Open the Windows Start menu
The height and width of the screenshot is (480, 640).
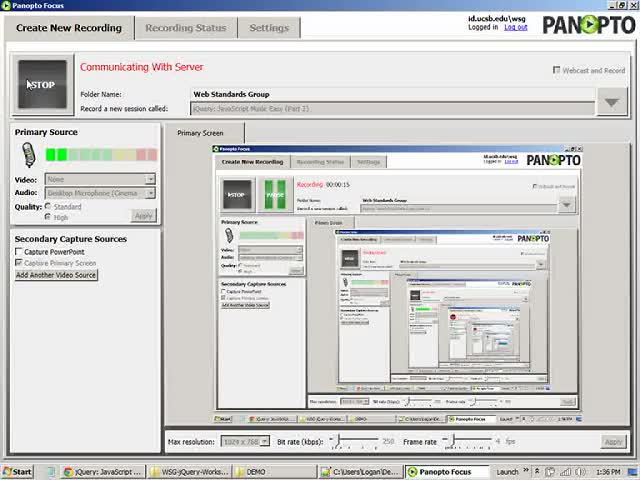pyautogui.click(x=17, y=471)
